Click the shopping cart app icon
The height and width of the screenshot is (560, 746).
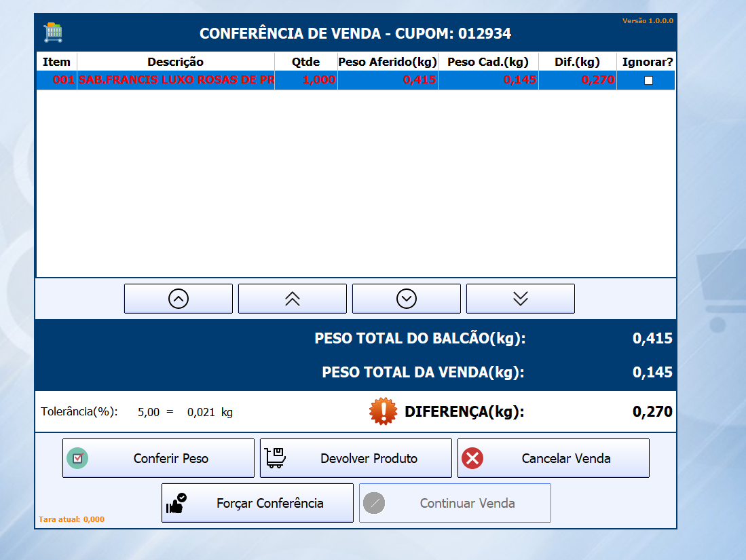click(53, 32)
